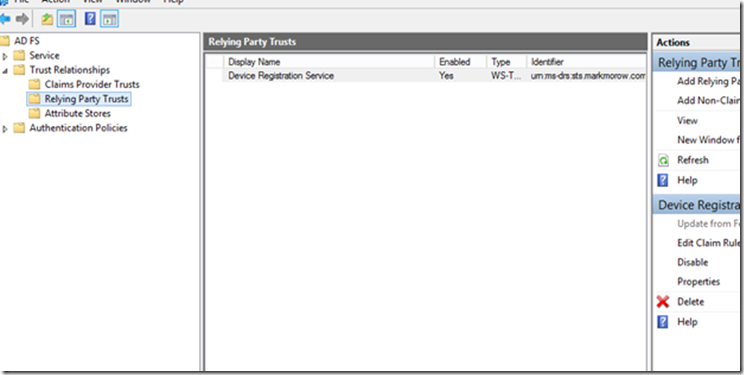
Task: Select AD FS root tree node
Action: click(27, 41)
